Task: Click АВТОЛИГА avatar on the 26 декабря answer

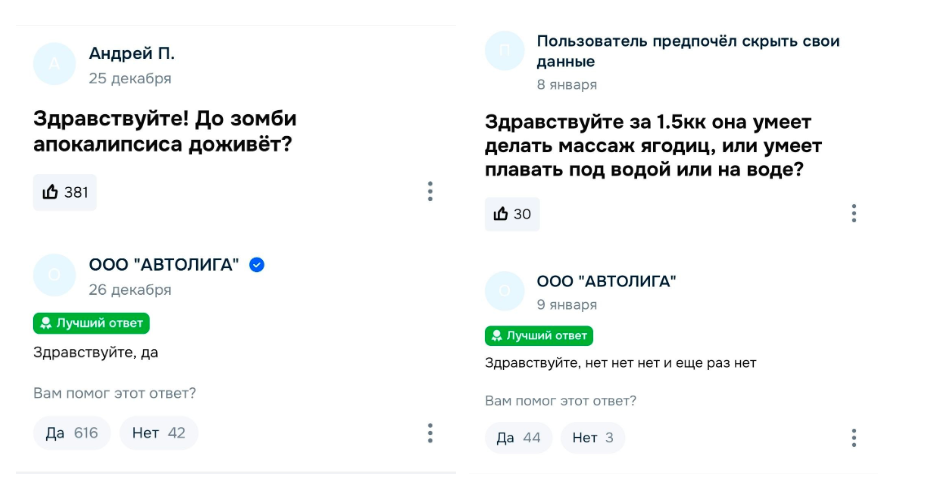Action: click(x=54, y=275)
